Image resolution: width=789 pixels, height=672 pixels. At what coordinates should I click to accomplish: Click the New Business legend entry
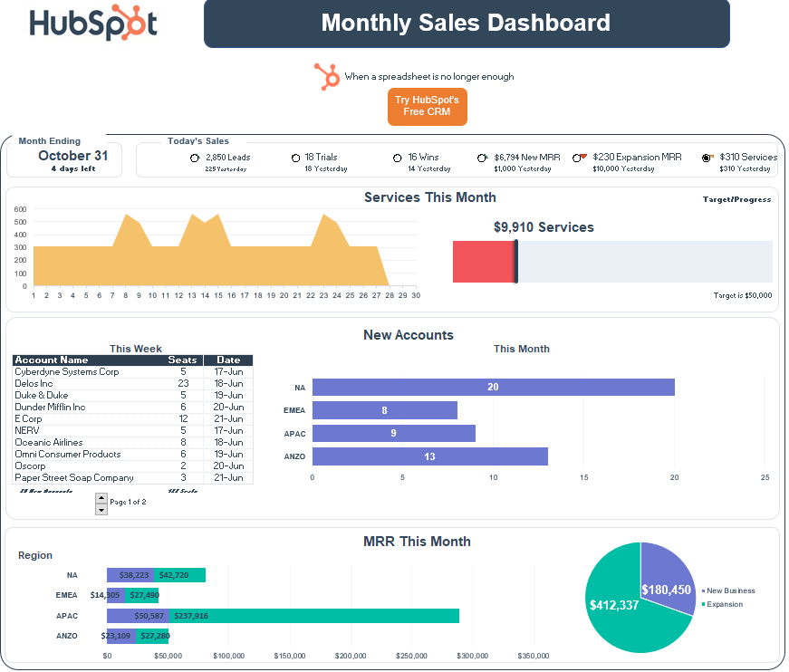pyautogui.click(x=730, y=590)
